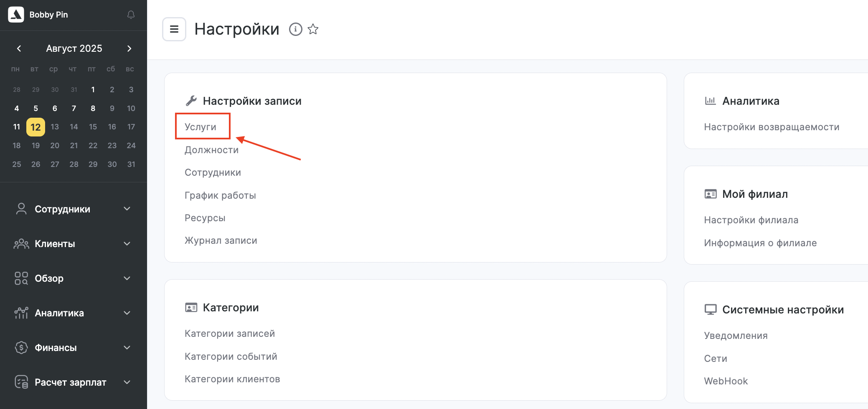Click the Финансы sidebar icon
Screen dimensions: 868x409
(21, 347)
